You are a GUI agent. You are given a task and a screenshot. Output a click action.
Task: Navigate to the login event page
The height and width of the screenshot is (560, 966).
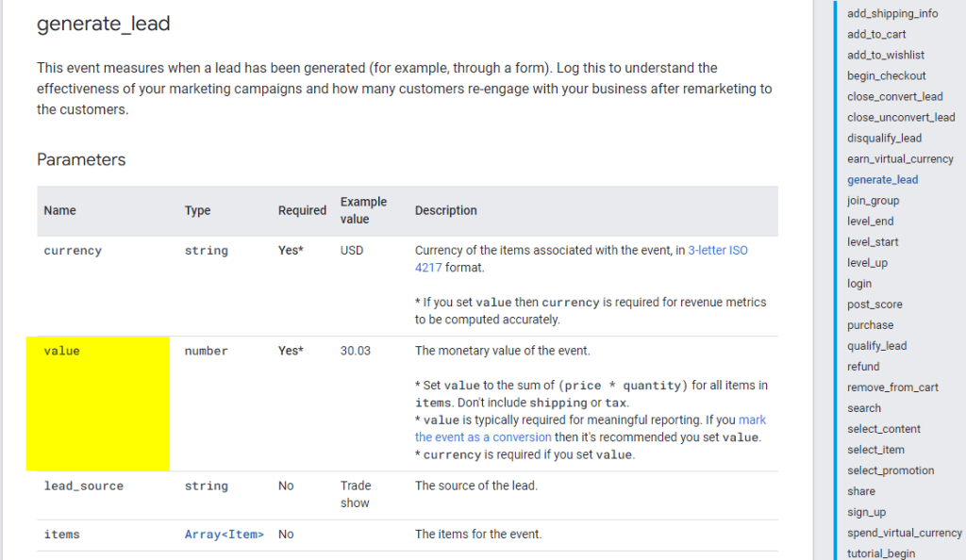pyautogui.click(x=858, y=283)
